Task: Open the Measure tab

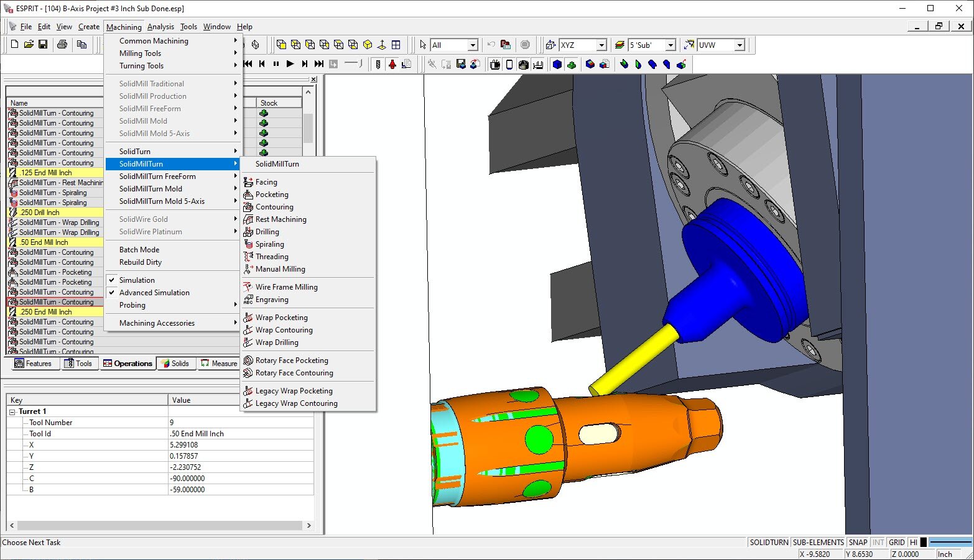Action: pos(218,364)
